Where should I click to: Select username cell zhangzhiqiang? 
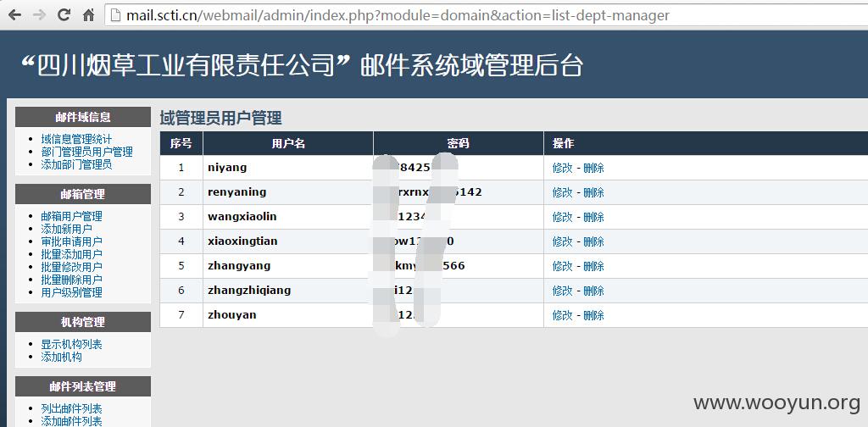288,291
